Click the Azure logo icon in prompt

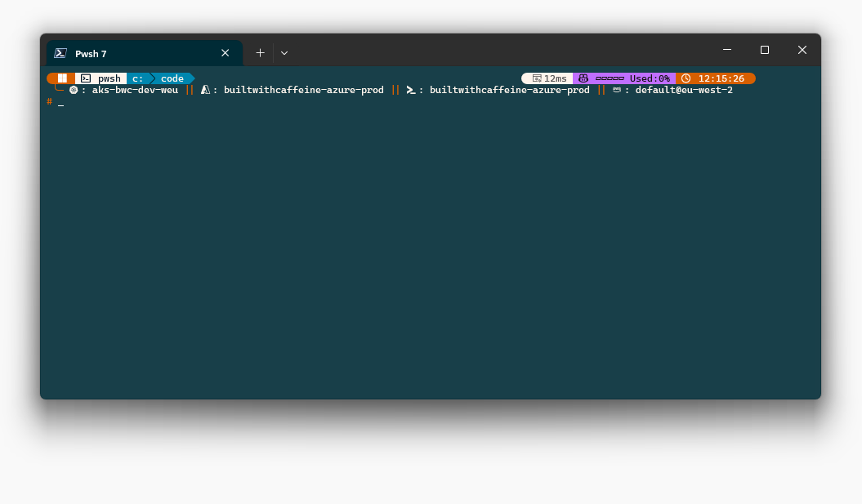click(206, 90)
